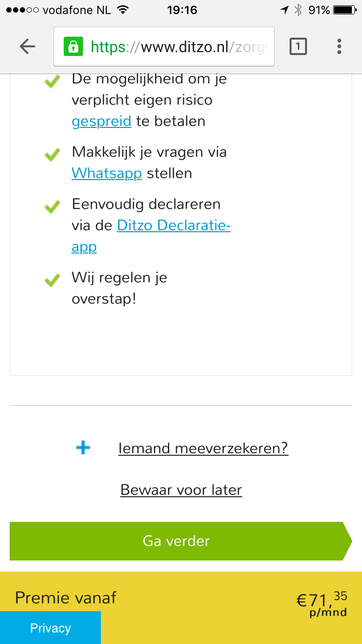
Task: Tap the blue Privacy button
Action: click(50, 628)
